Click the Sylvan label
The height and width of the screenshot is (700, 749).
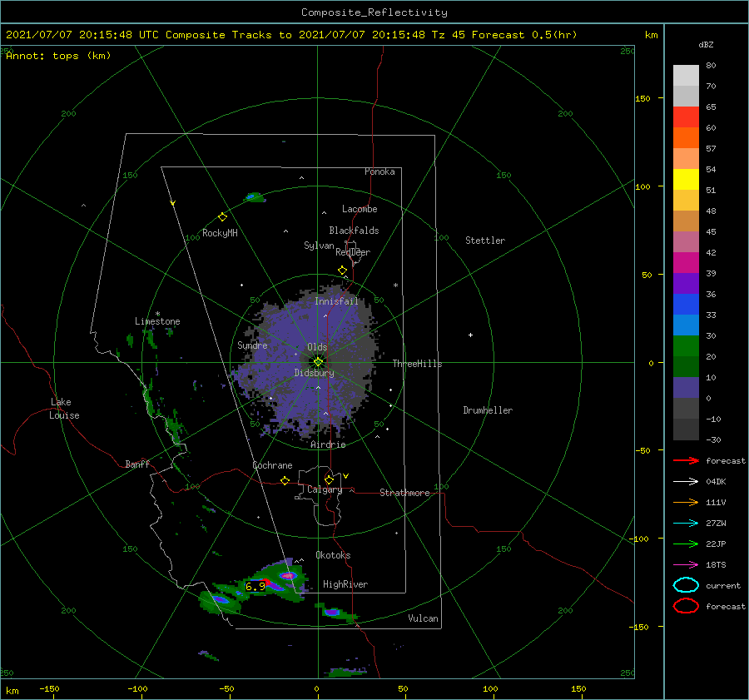tap(319, 246)
